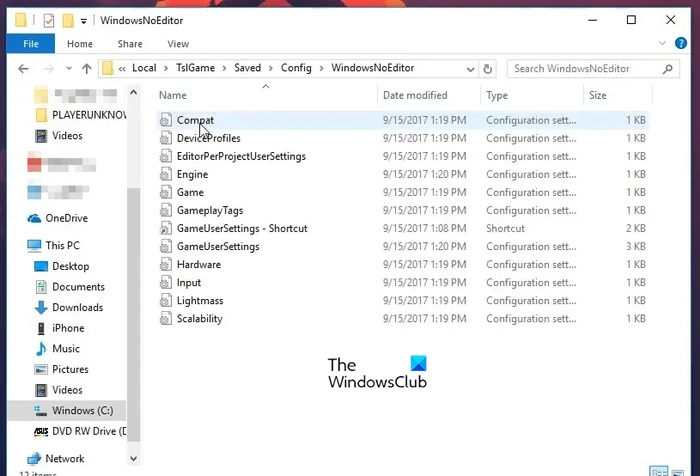This screenshot has height=476, width=700.
Task: Open the File ribbon tab
Action: [x=31, y=44]
